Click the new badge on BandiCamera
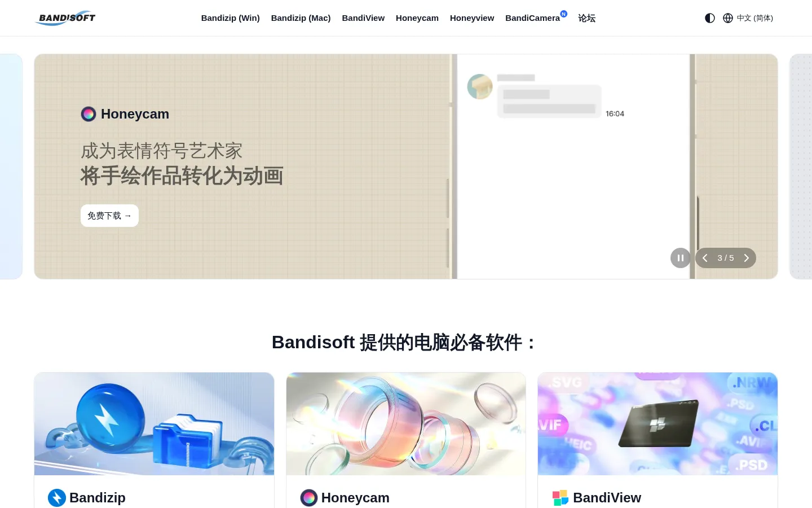Viewport: 812px width, 508px height. tap(563, 14)
